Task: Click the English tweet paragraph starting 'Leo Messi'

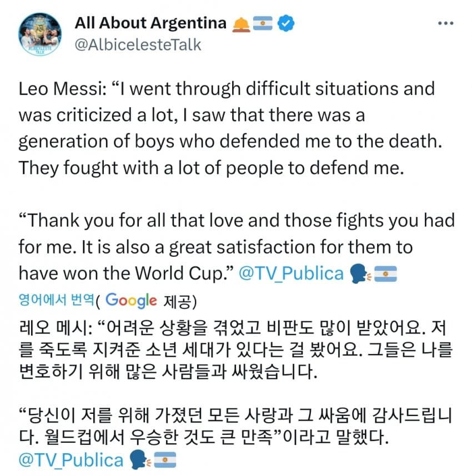Action: 230,128
